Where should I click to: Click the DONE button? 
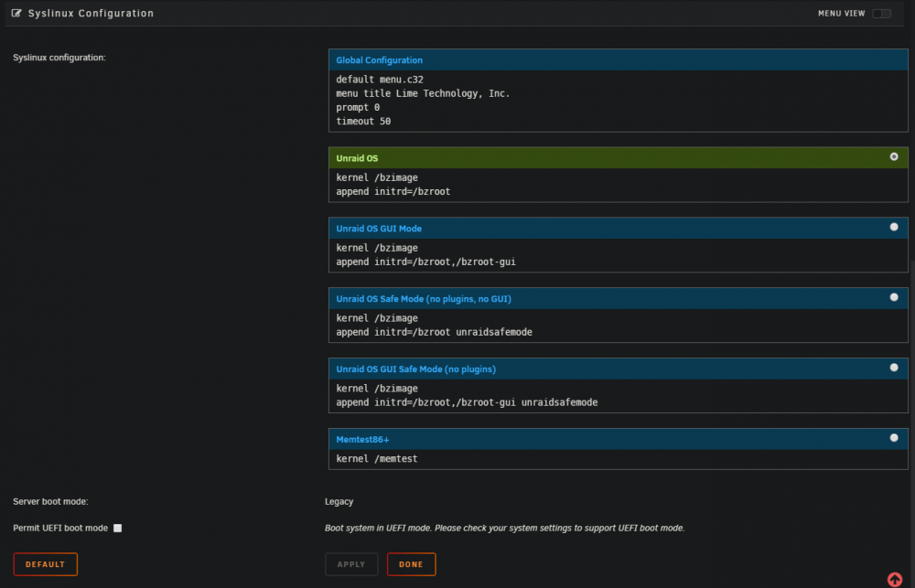pos(411,564)
